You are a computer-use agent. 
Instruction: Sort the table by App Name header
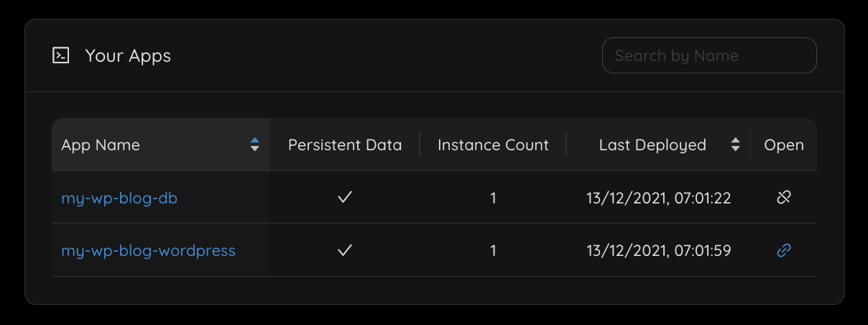coord(101,145)
